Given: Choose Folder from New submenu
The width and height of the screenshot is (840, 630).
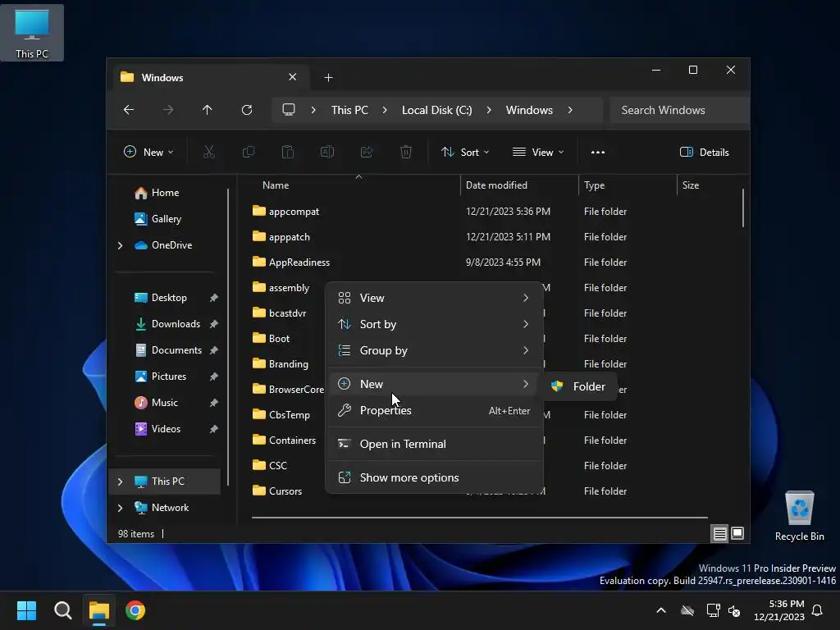Looking at the screenshot, I should (x=579, y=386).
